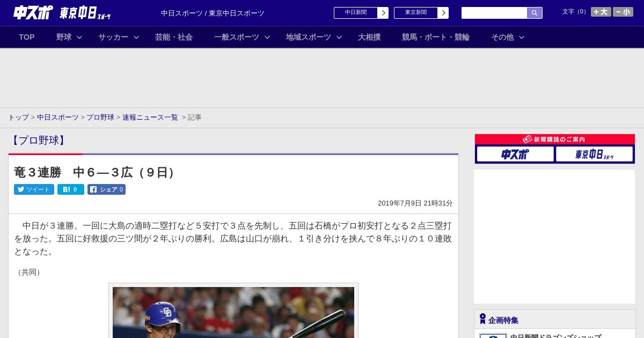Click the （共同） credit text
644x338 pixels.
pos(29,273)
